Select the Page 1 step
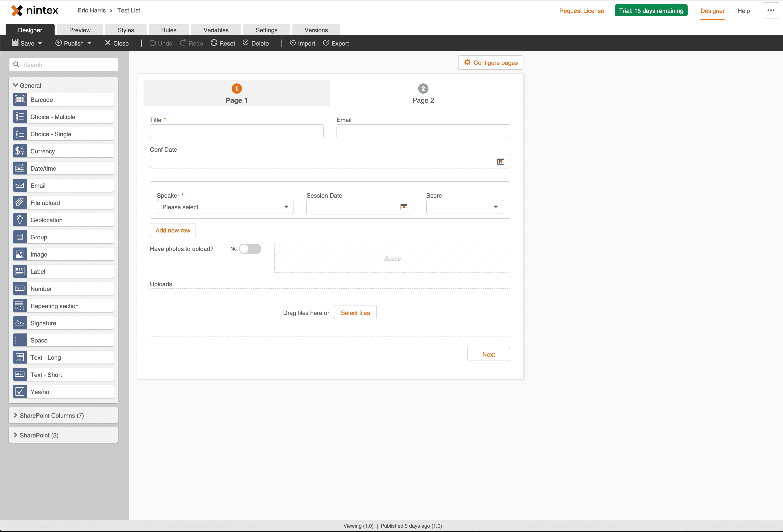This screenshot has height=532, width=783. coord(237,93)
